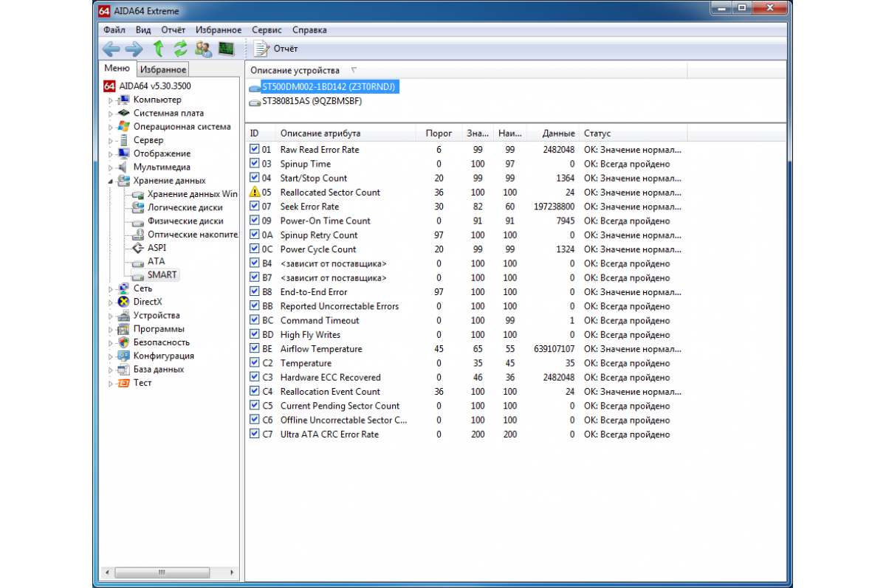
Task: Click the Reallocated Sector Count warning icon
Action: click(x=255, y=192)
